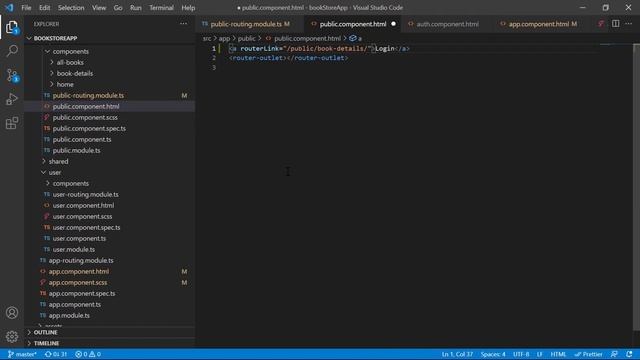Open the Source Control view icon
Viewport: 640px width, 360px height.
pos(12,76)
